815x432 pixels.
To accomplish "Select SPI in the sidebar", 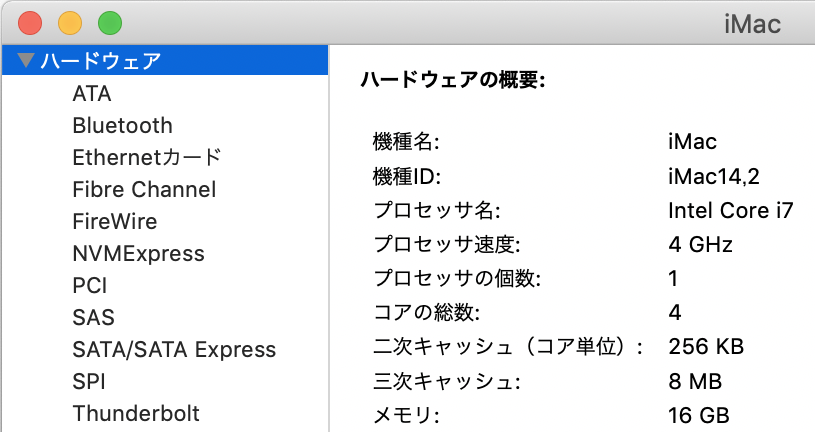I will pyautogui.click(x=89, y=382).
